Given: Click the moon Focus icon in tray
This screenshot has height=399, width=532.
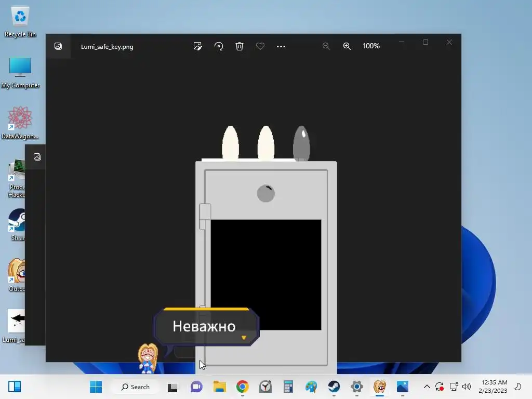Looking at the screenshot, I should pyautogui.click(x=518, y=387).
